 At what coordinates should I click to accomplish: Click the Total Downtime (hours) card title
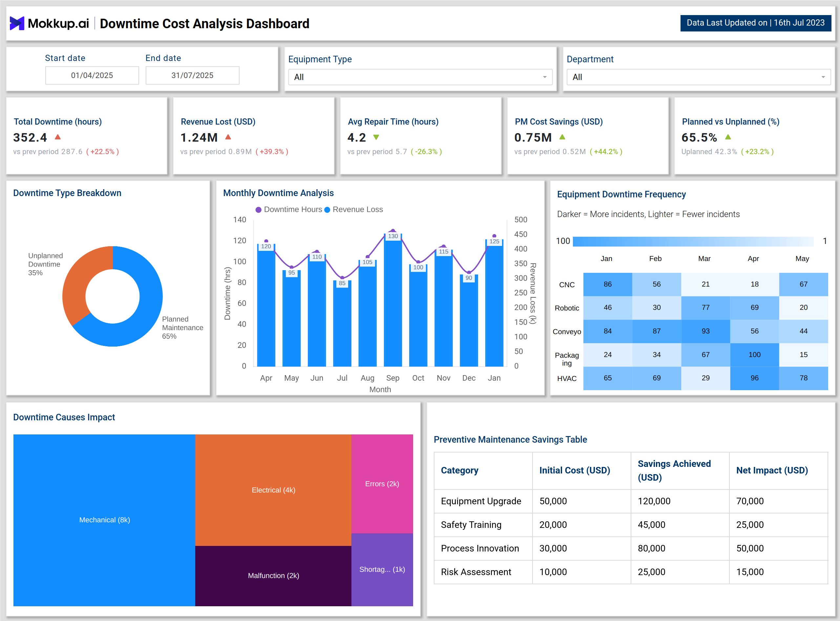tap(57, 122)
